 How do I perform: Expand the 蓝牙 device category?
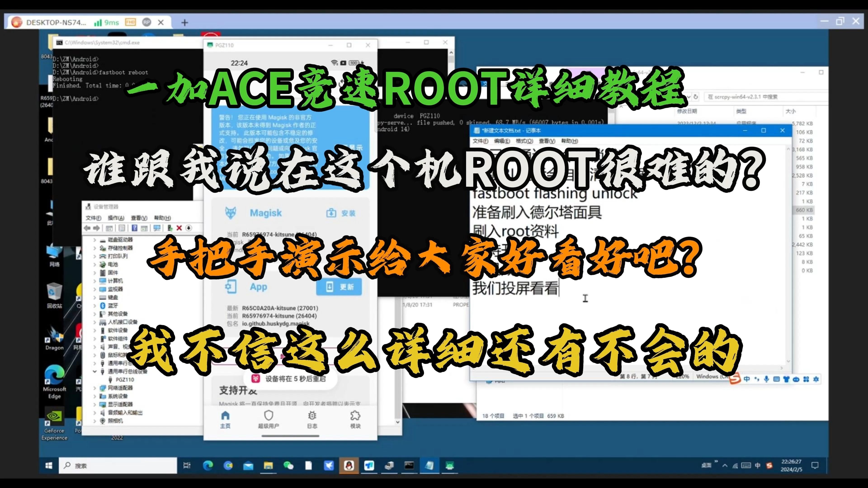point(95,306)
